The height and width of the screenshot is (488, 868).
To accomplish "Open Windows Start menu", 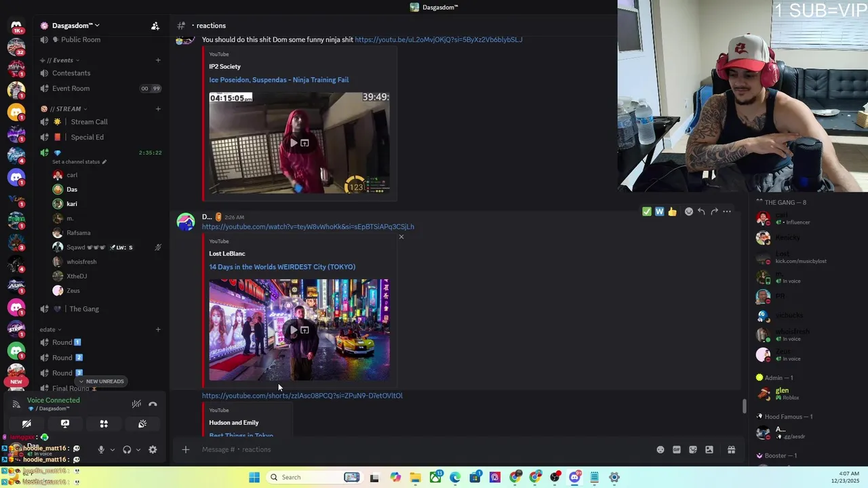I will point(254,477).
